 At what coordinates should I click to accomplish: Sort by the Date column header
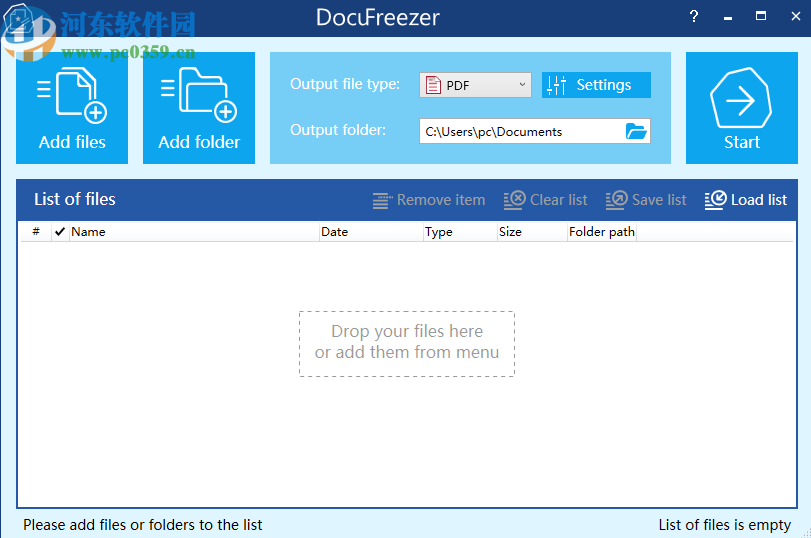click(371, 232)
